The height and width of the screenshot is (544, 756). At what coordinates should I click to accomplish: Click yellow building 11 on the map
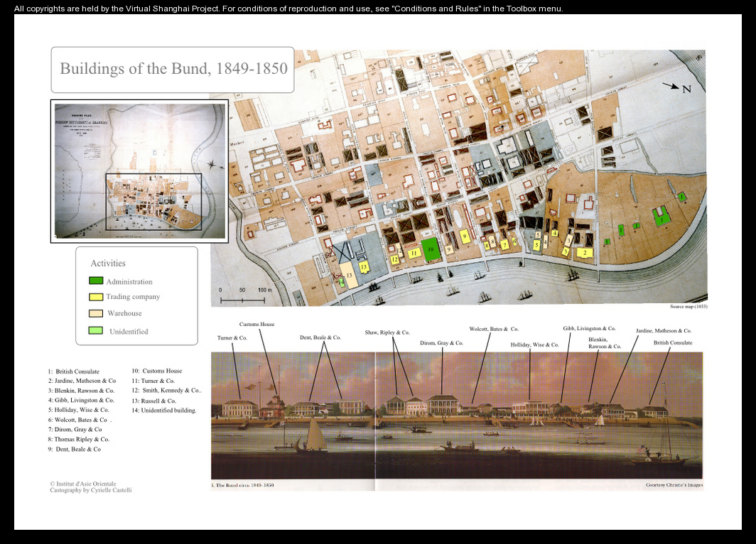(413, 252)
